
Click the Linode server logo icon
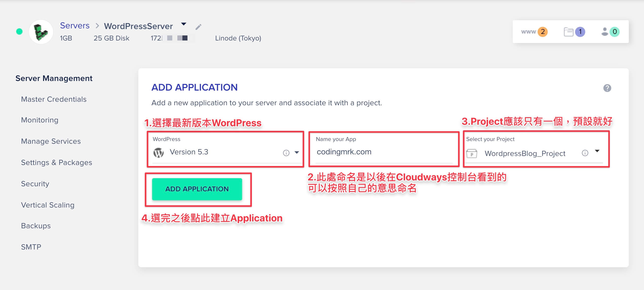(x=41, y=32)
